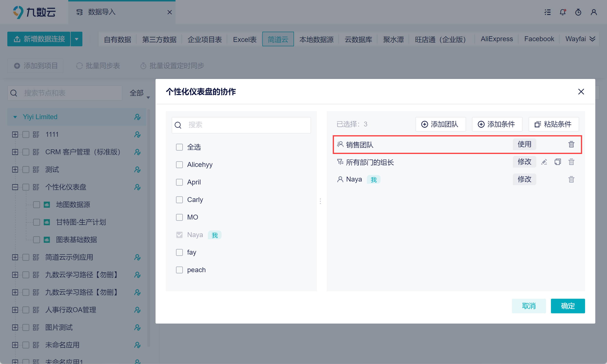Image resolution: width=607 pixels, height=364 pixels.
Task: Open the task list icon in header
Action: pos(547,12)
